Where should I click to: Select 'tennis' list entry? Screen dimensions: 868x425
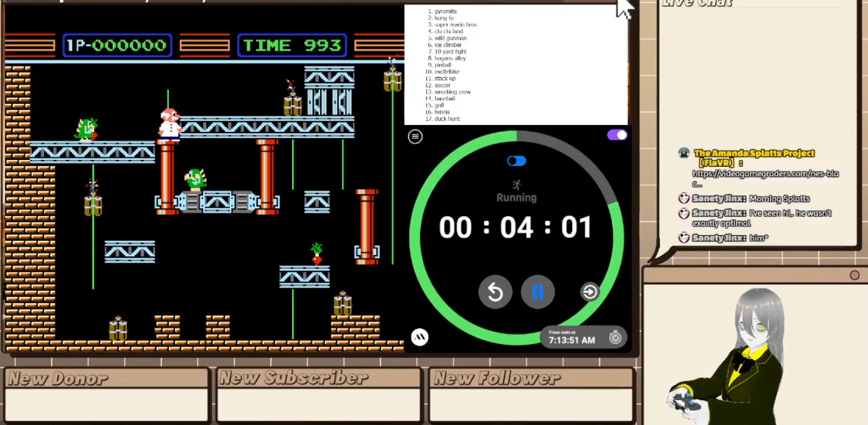click(441, 112)
